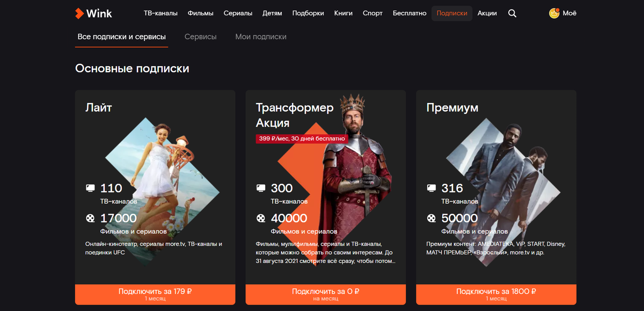Open the Сериалы section
The height and width of the screenshot is (311, 644).
(238, 13)
